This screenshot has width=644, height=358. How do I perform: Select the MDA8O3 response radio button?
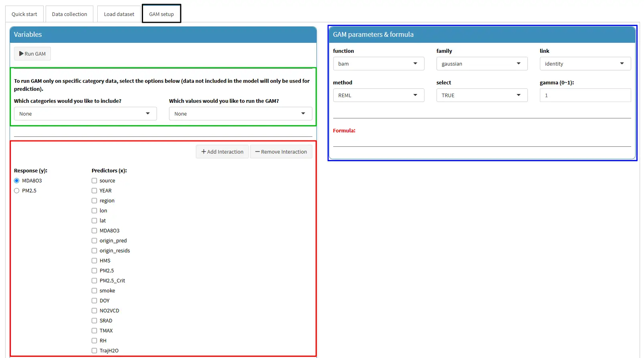pyautogui.click(x=17, y=181)
